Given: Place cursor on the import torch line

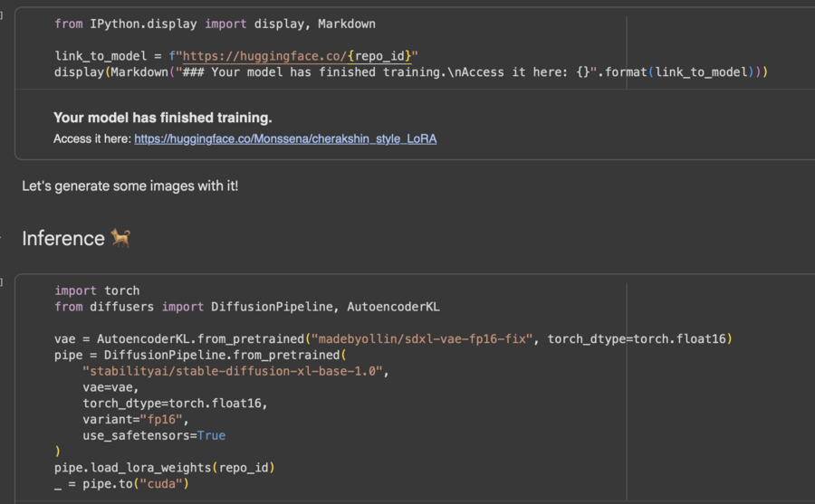Looking at the screenshot, I should [97, 290].
